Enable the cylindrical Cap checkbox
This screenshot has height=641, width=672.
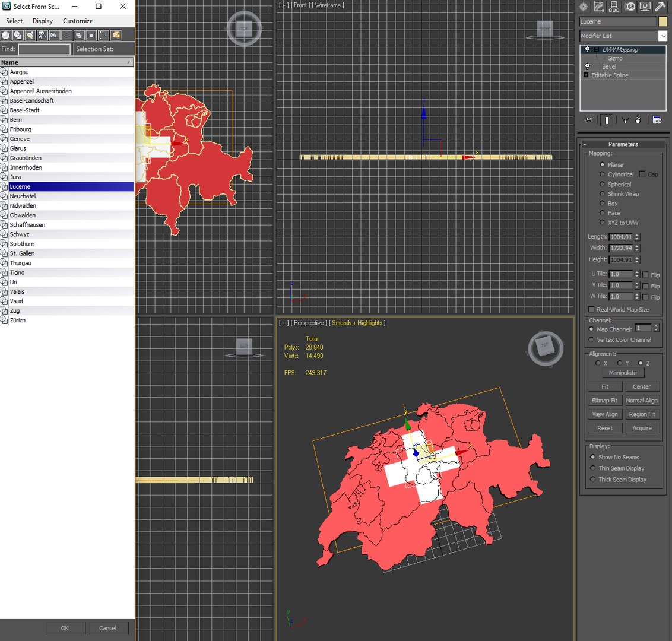coord(642,174)
